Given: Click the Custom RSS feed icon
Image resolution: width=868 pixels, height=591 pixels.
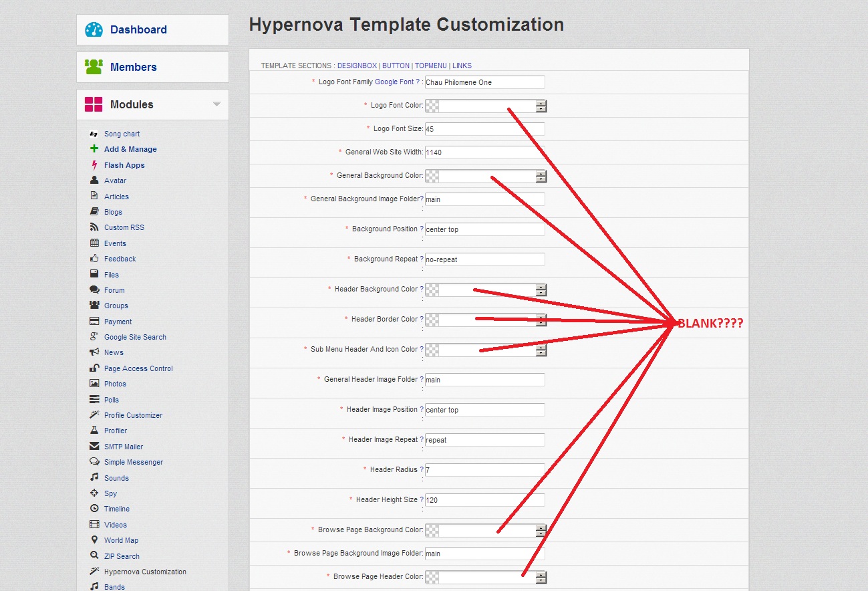Looking at the screenshot, I should (94, 227).
